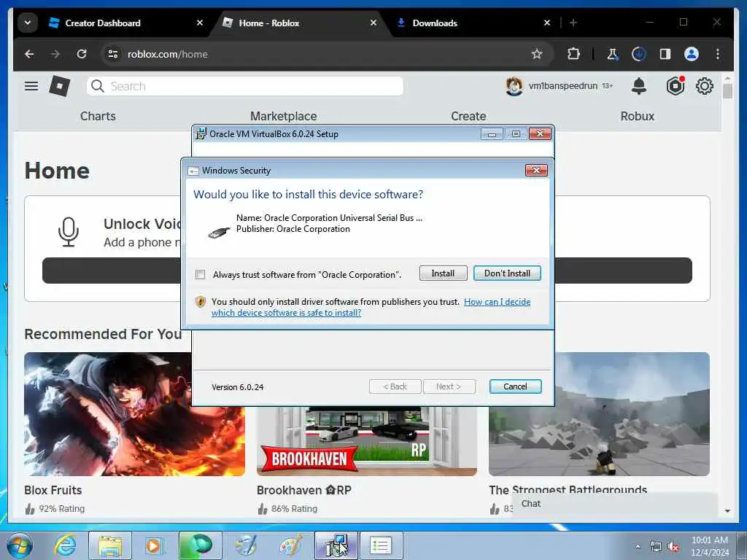
Task: Click the Brookhaven RP title
Action: 304,490
